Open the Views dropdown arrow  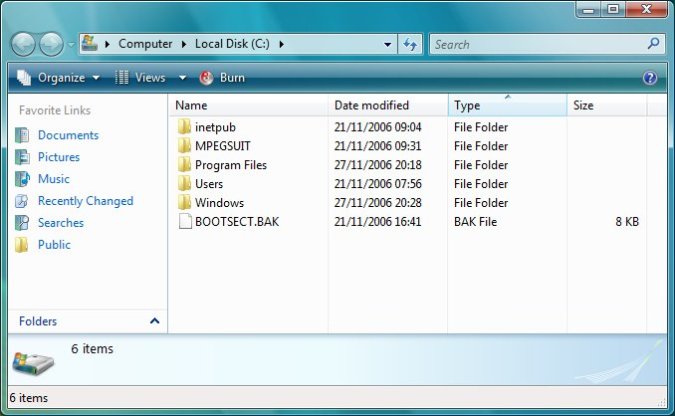(x=183, y=78)
